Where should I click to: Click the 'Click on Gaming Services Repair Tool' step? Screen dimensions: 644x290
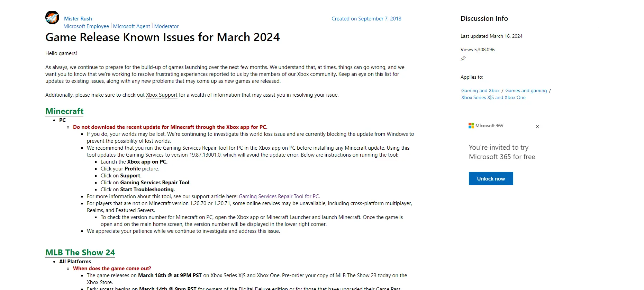145,183
